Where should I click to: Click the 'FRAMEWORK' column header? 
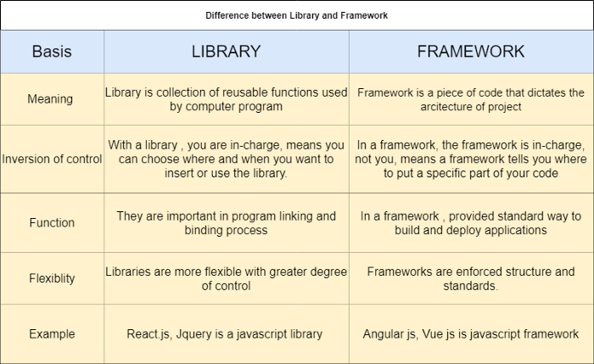click(470, 51)
